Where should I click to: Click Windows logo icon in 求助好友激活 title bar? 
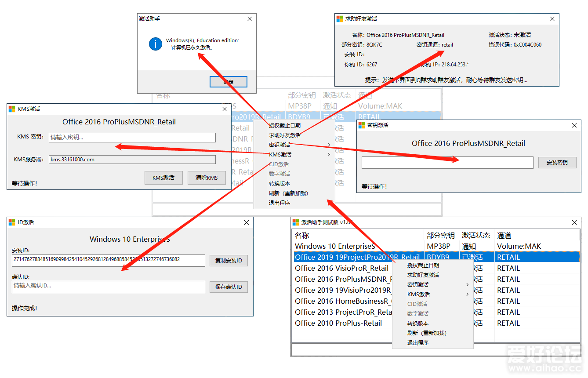point(340,19)
